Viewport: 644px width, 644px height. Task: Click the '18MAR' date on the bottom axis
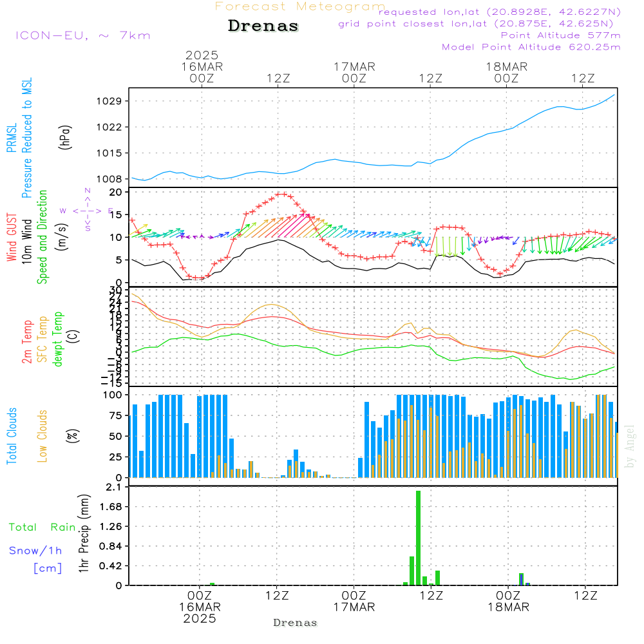pyautogui.click(x=509, y=607)
